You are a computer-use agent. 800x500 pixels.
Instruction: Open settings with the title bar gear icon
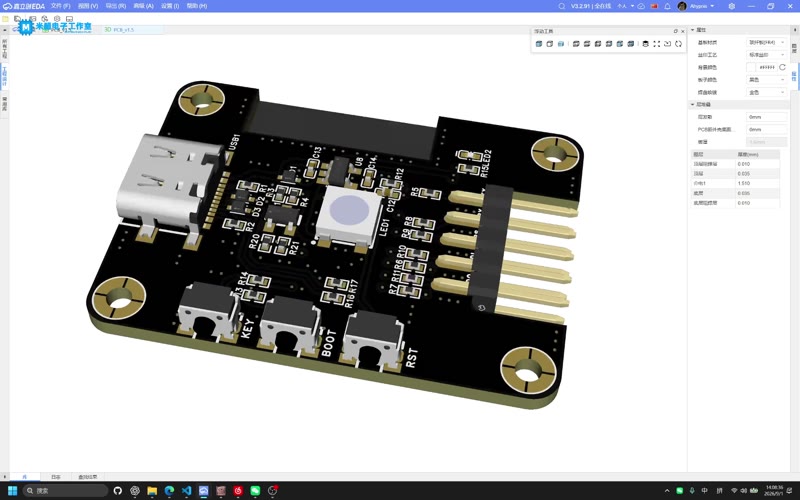point(732,6)
